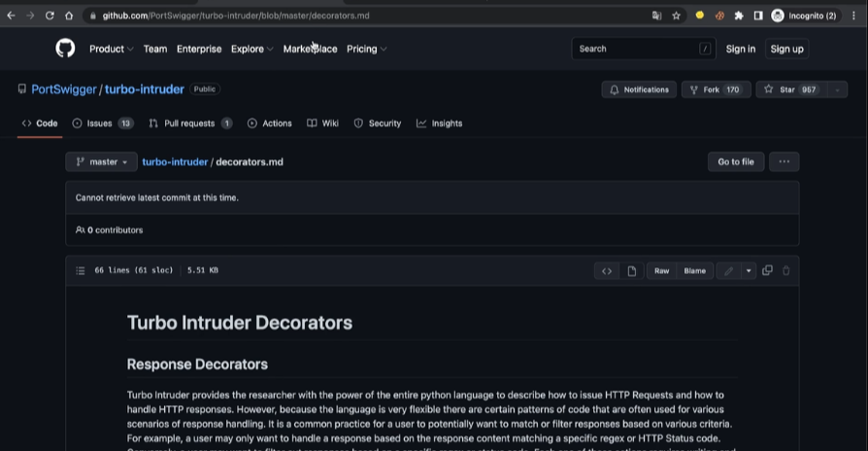Open the Marketplace link in header

pos(310,49)
